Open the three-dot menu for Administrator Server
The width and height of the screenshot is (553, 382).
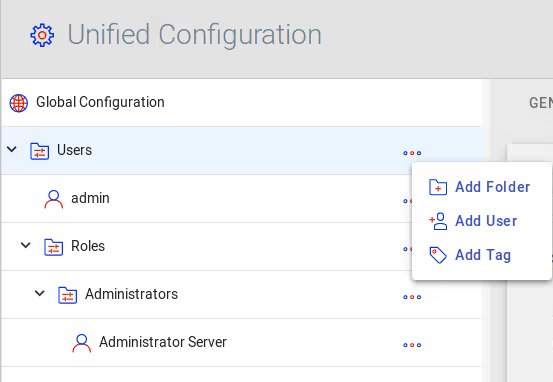coord(412,345)
